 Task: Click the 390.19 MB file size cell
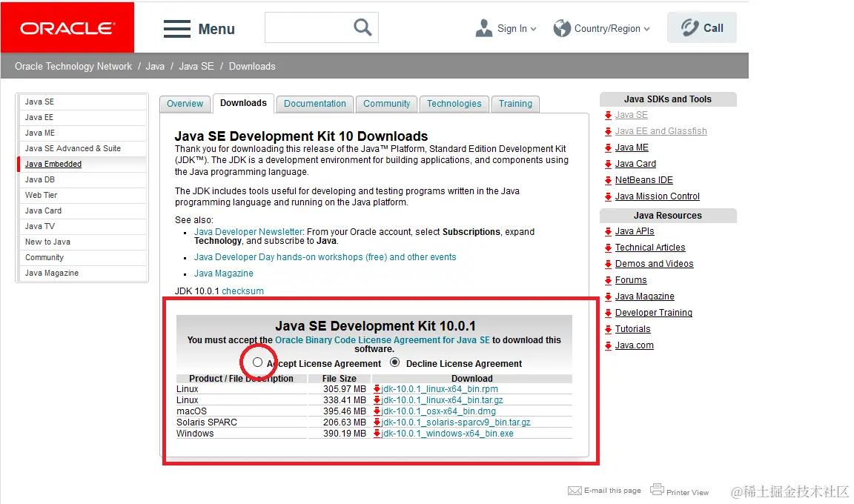coord(344,434)
